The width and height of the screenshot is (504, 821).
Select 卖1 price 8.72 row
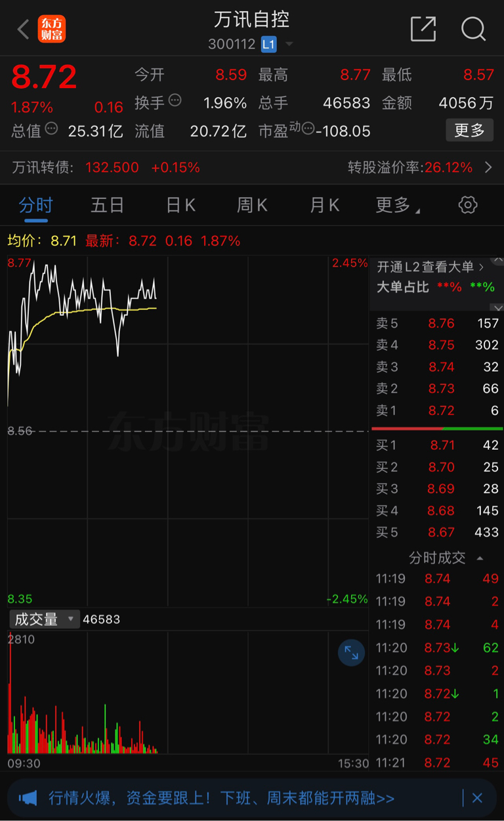[437, 410]
